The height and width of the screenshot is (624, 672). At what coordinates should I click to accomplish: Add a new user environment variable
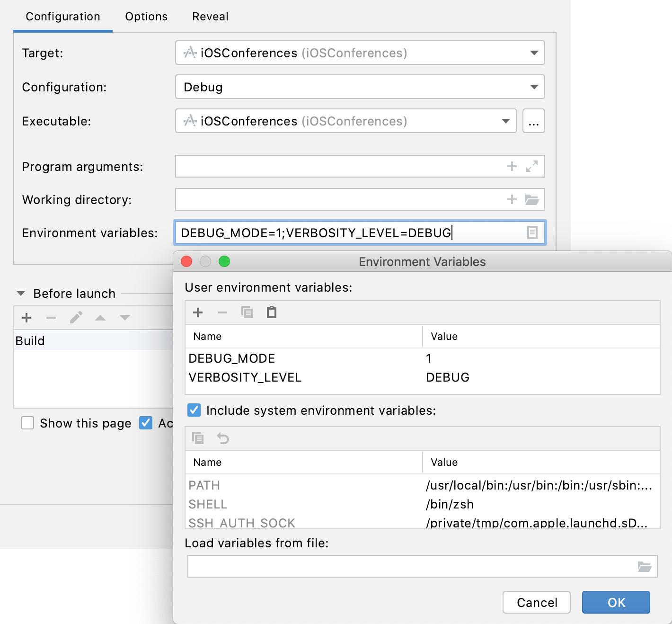198,312
